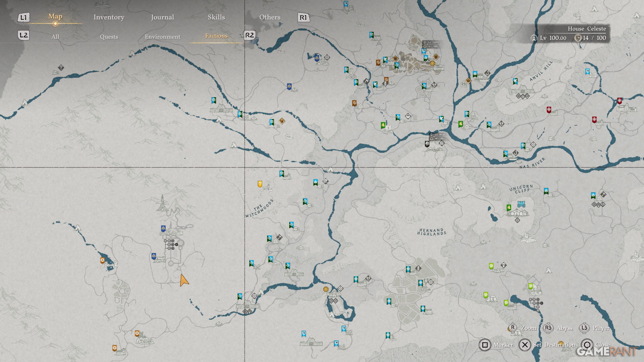Switch to the Journal tab
The width and height of the screenshot is (644, 362).
(163, 17)
